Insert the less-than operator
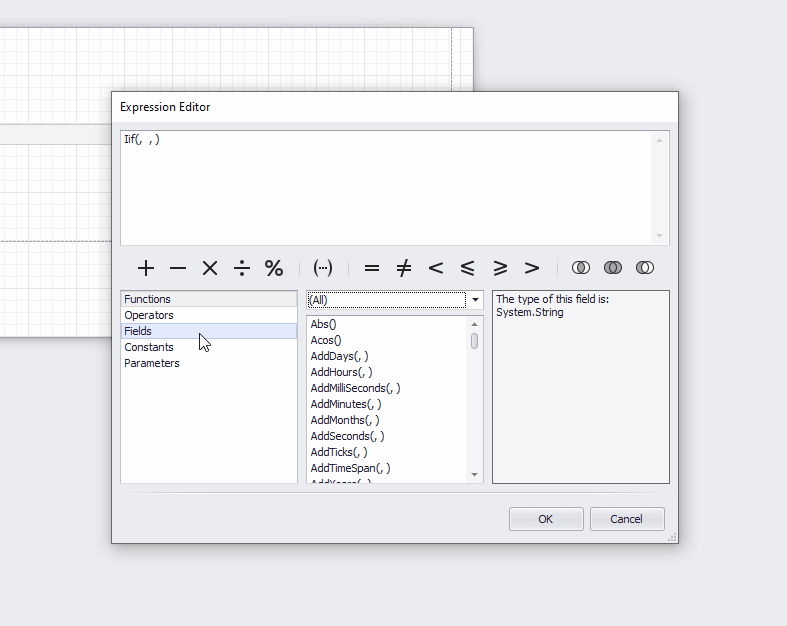 [x=436, y=268]
